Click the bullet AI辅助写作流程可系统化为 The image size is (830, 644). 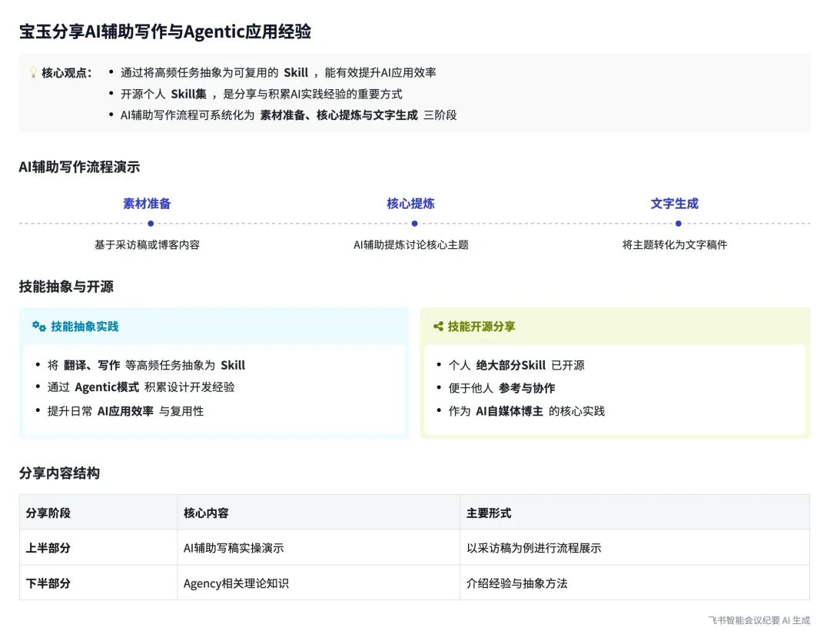[x=288, y=115]
